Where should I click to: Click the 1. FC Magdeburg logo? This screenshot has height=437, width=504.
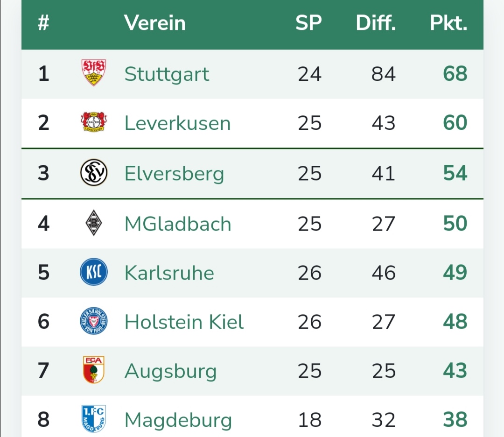[x=94, y=419]
